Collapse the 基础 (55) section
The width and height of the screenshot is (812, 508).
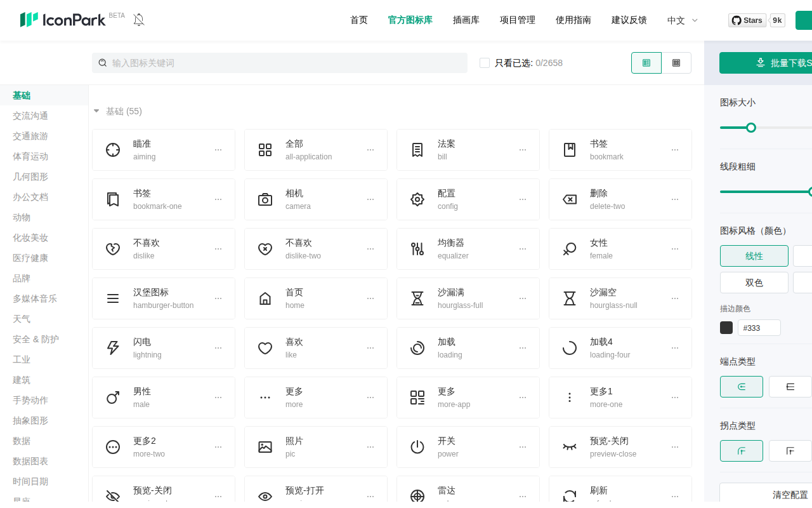[x=96, y=111]
